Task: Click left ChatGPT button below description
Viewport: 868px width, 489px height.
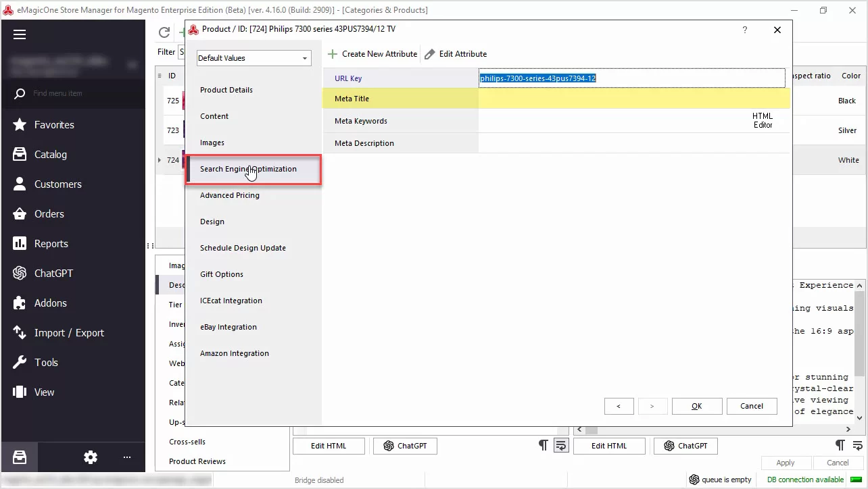Action: [405, 446]
